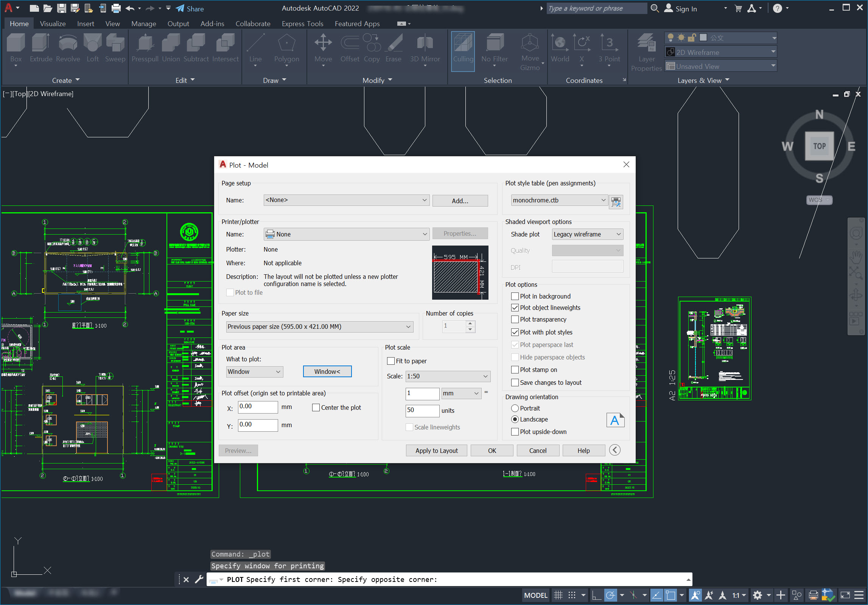Click the plot style table editor icon
The height and width of the screenshot is (605, 868).
[616, 201]
